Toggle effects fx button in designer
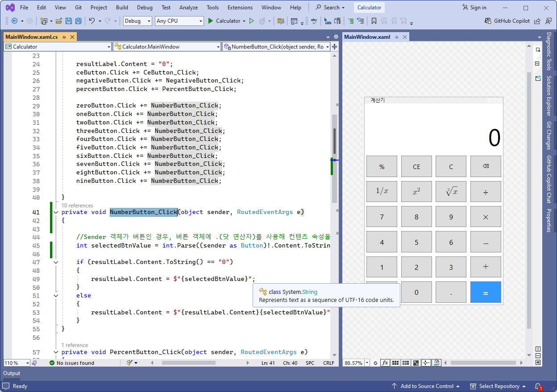This screenshot has width=557, height=392. pos(385,363)
